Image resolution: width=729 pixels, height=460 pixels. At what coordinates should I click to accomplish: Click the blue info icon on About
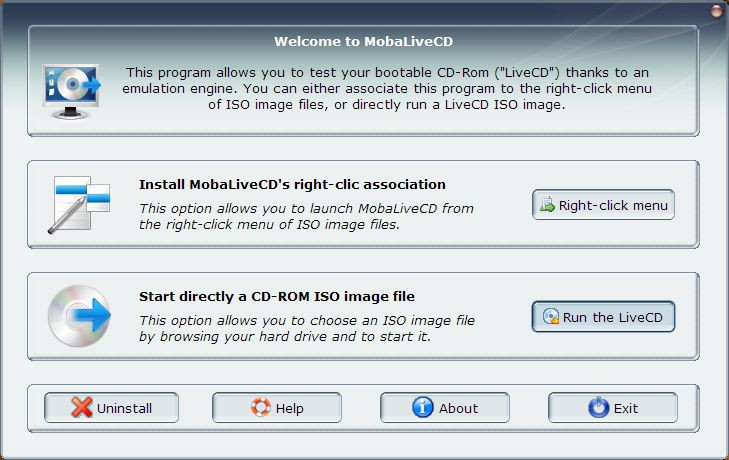(423, 407)
